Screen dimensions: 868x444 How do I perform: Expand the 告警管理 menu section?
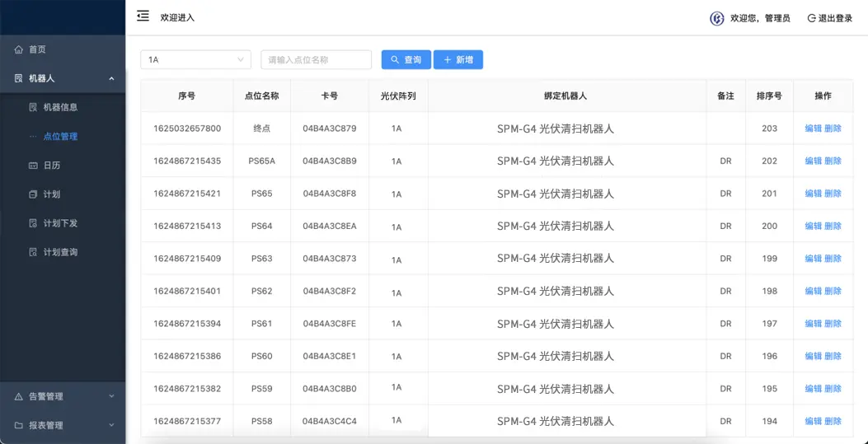pyautogui.click(x=111, y=396)
